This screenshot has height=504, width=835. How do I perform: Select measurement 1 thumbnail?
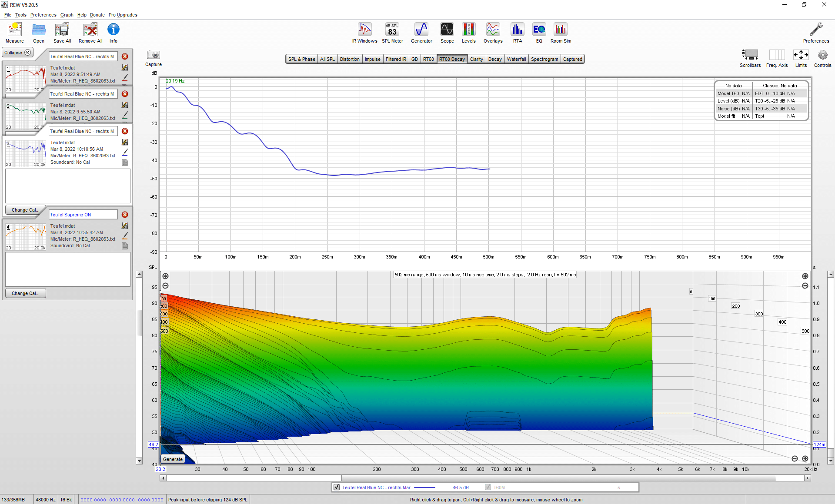[26, 79]
